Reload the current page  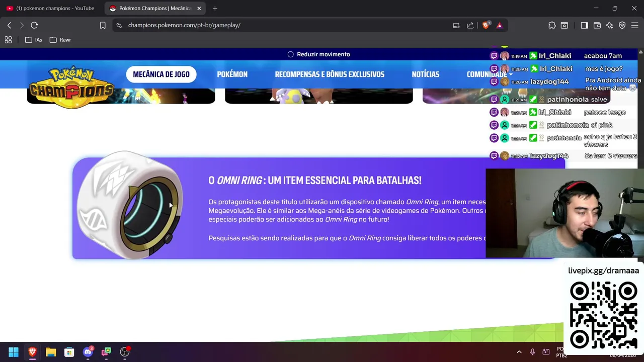pos(34,25)
